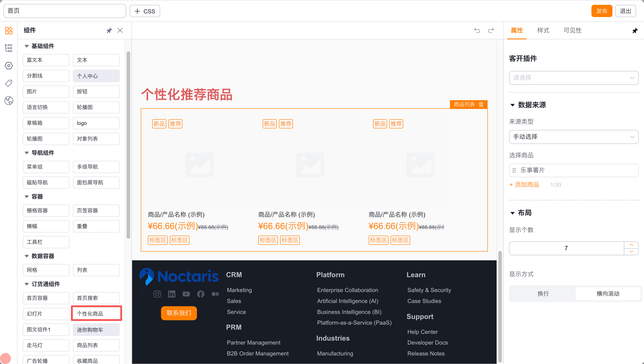This screenshot has height=364, width=644.
Task: Pin the 组件 panel
Action: 109,30
